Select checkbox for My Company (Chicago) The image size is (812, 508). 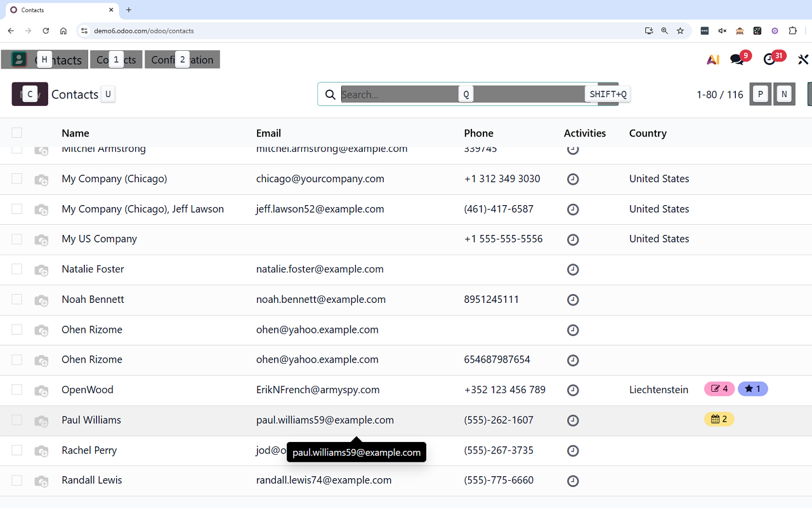tap(17, 178)
